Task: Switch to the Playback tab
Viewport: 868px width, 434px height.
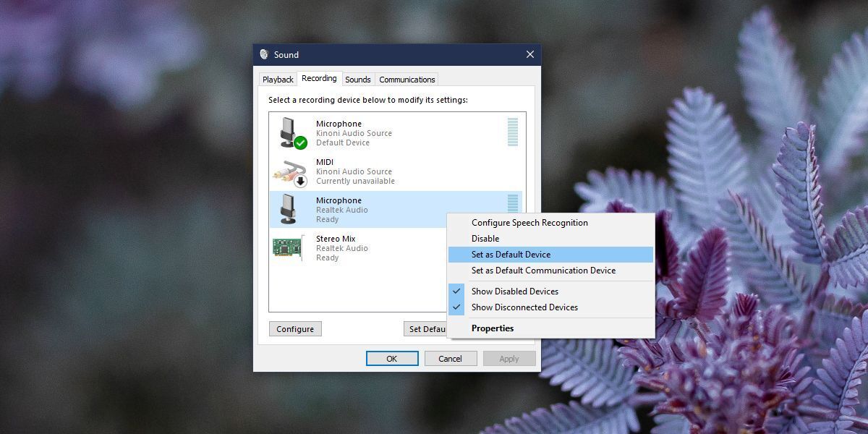Action: tap(277, 79)
